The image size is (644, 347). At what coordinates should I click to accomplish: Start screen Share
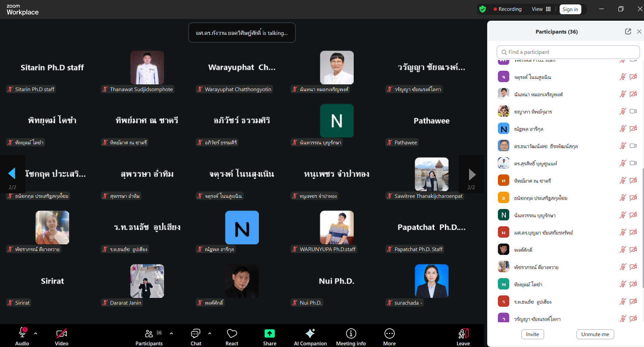pyautogui.click(x=270, y=337)
